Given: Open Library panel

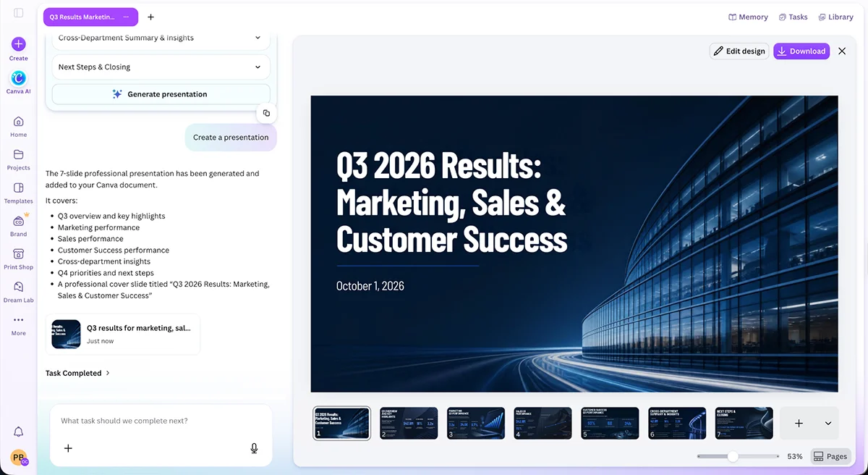Looking at the screenshot, I should [x=835, y=17].
